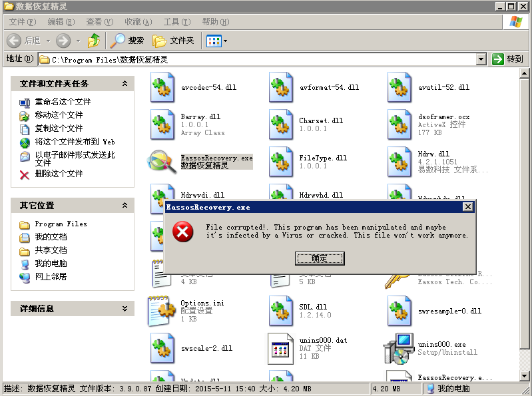Click 复制这个文件 link
This screenshot has height=396, width=532.
pyautogui.click(x=59, y=128)
